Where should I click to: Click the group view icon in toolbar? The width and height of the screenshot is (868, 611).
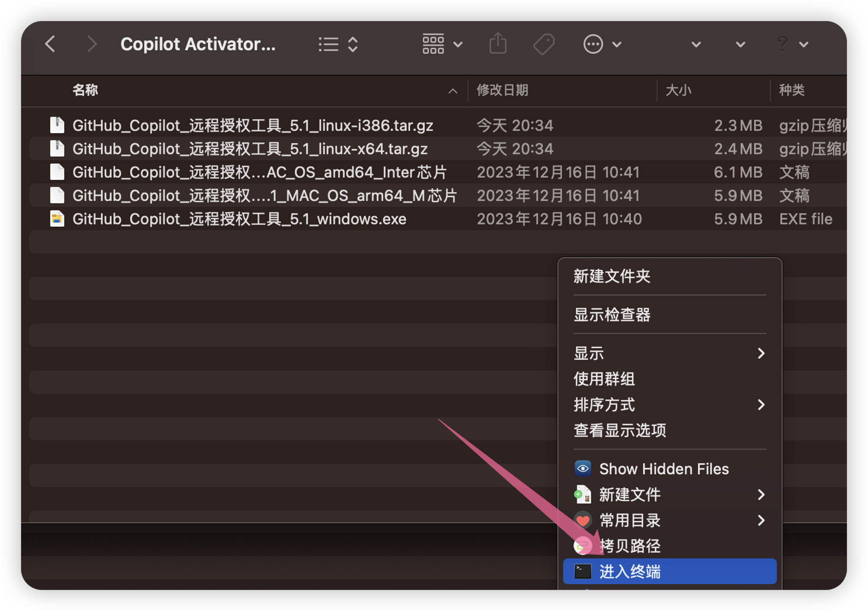[433, 43]
